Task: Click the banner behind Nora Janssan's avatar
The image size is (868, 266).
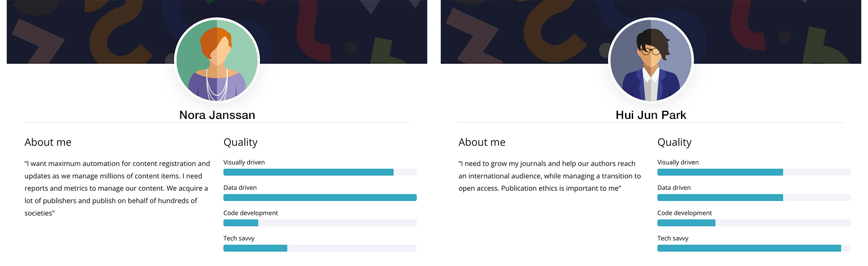Action: pyautogui.click(x=89, y=31)
